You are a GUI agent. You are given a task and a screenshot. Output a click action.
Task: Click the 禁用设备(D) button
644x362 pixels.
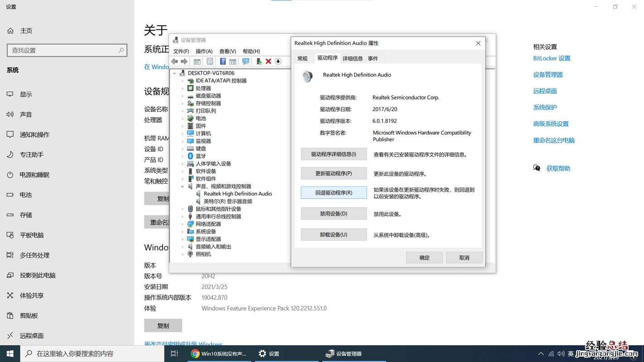(334, 214)
